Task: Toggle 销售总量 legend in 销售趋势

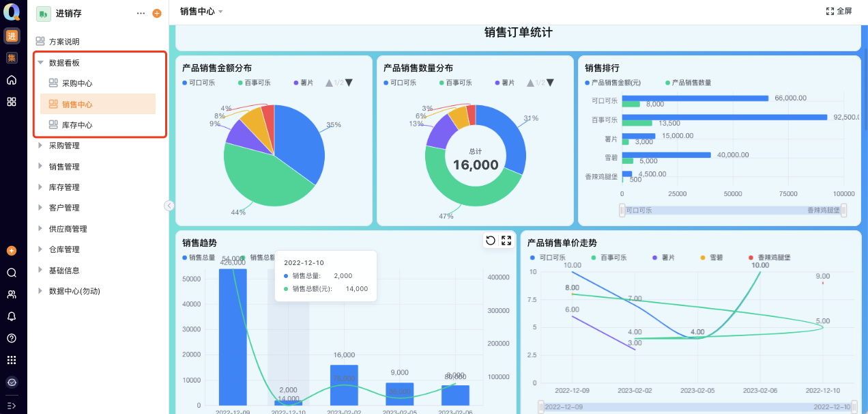Action: click(199, 258)
